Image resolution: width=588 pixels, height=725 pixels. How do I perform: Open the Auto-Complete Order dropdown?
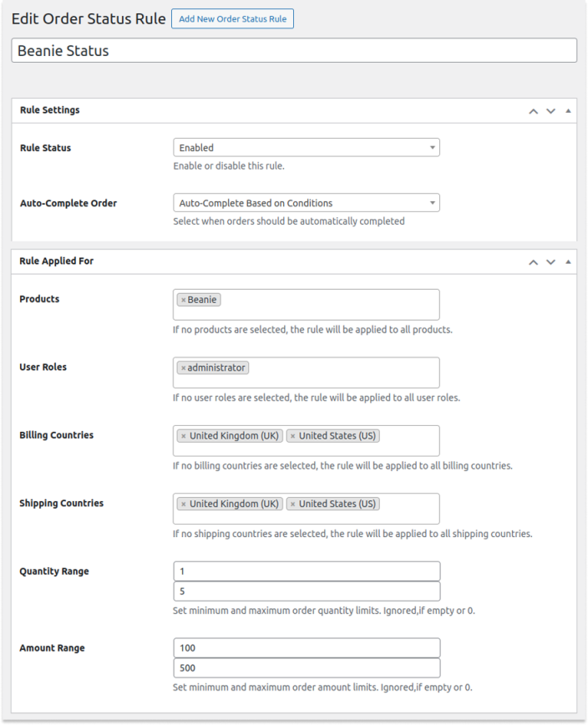306,203
